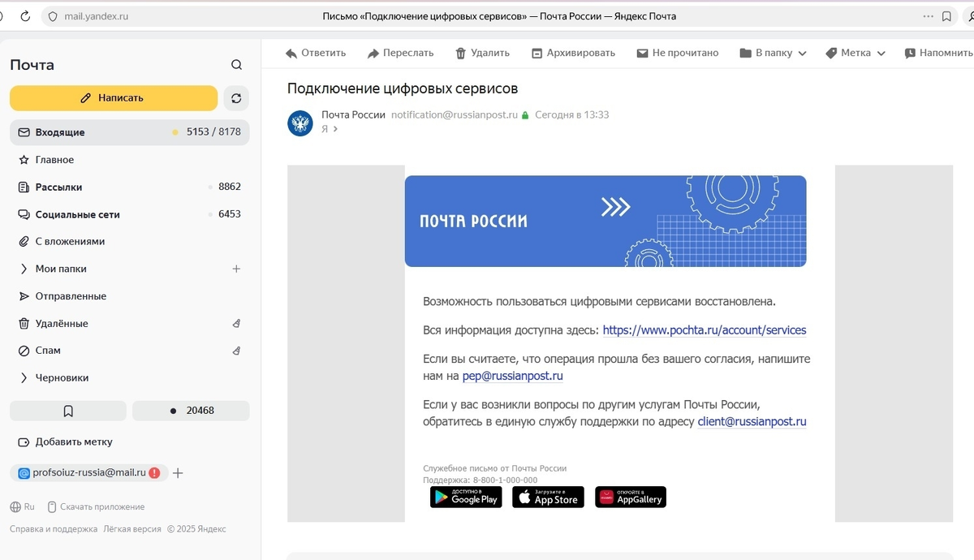Click email subject Подключение цифровых сервисов
The image size is (974, 560).
click(403, 88)
